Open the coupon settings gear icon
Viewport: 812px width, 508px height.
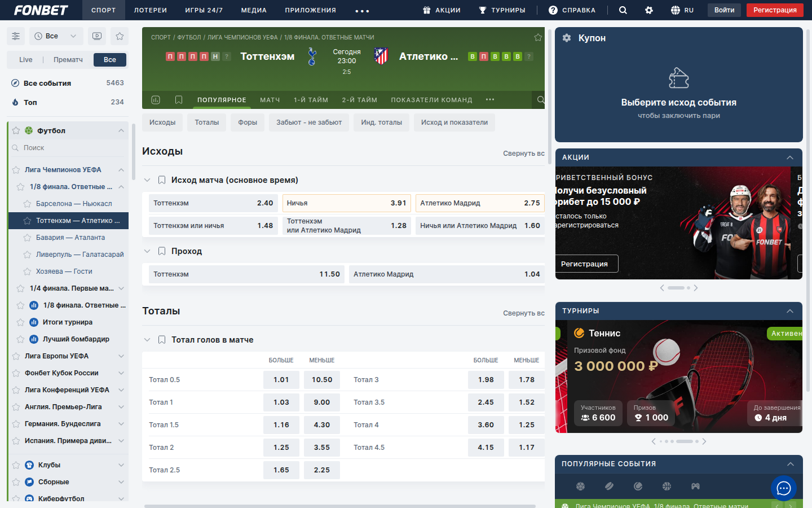[x=567, y=38]
